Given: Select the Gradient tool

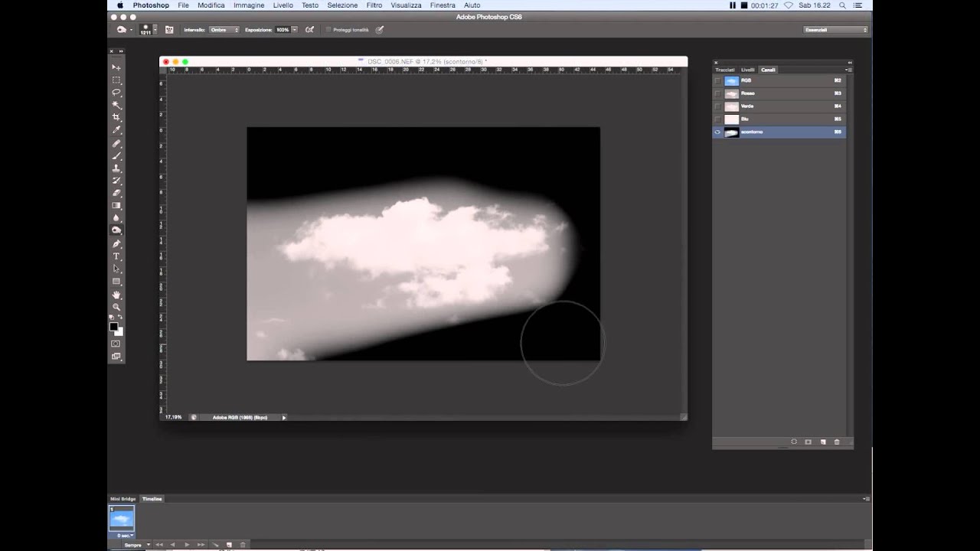Looking at the screenshot, I should 116,205.
